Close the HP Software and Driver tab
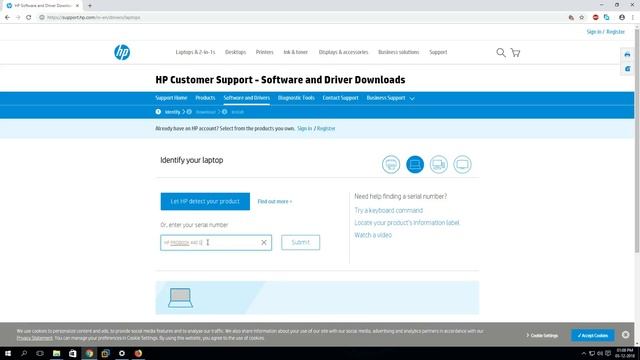This screenshot has width=640, height=360. [77, 6]
